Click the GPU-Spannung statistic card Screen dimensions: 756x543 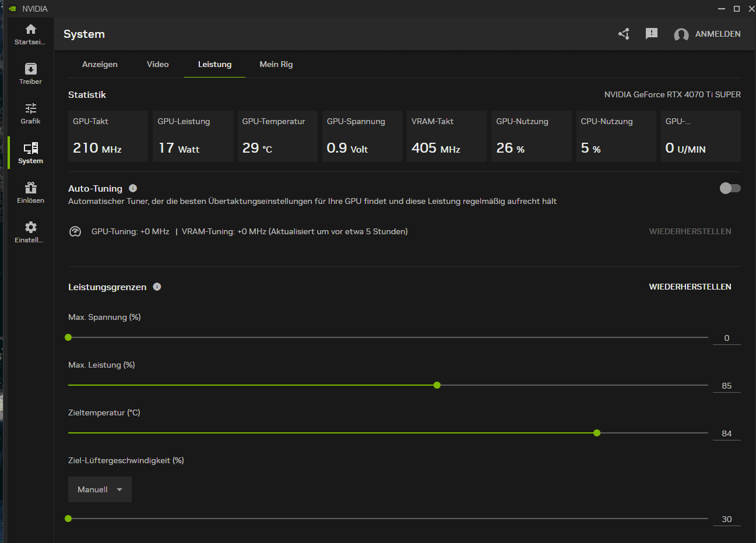(x=362, y=136)
